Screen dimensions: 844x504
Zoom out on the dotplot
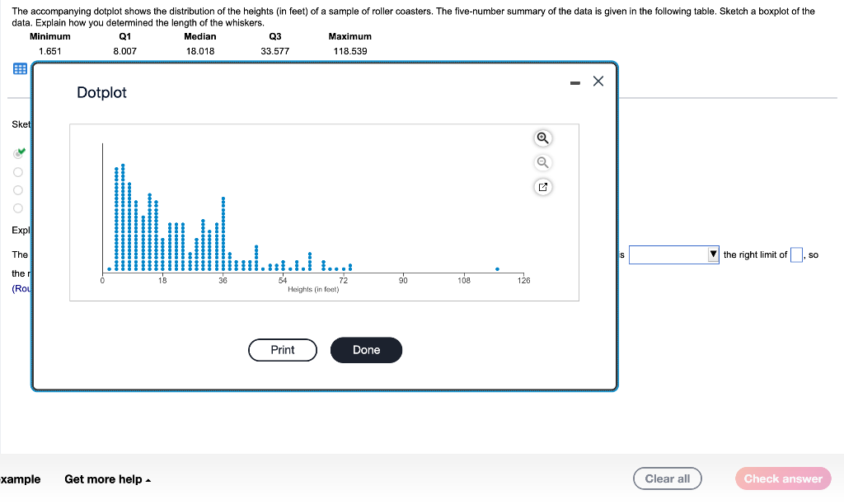(542, 162)
